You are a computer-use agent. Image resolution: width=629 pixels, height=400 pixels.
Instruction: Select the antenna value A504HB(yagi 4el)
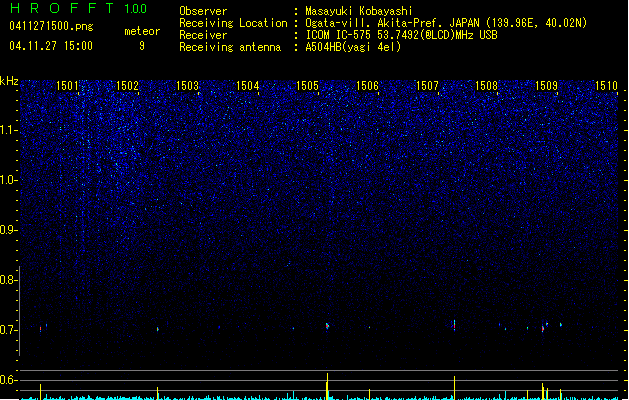point(353,47)
